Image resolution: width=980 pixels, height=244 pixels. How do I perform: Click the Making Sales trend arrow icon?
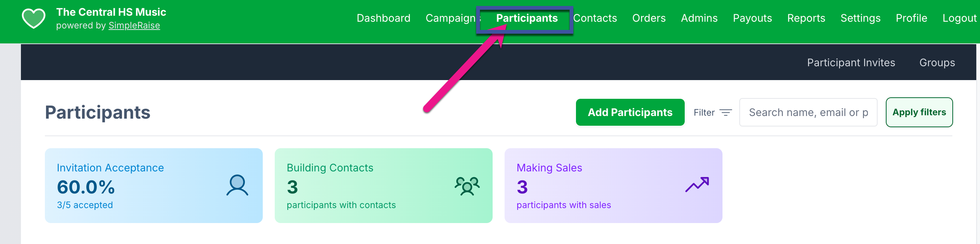pos(697,184)
